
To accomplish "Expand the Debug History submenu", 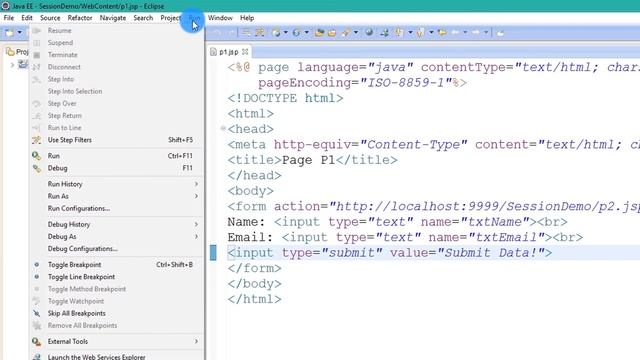I will click(x=117, y=224).
